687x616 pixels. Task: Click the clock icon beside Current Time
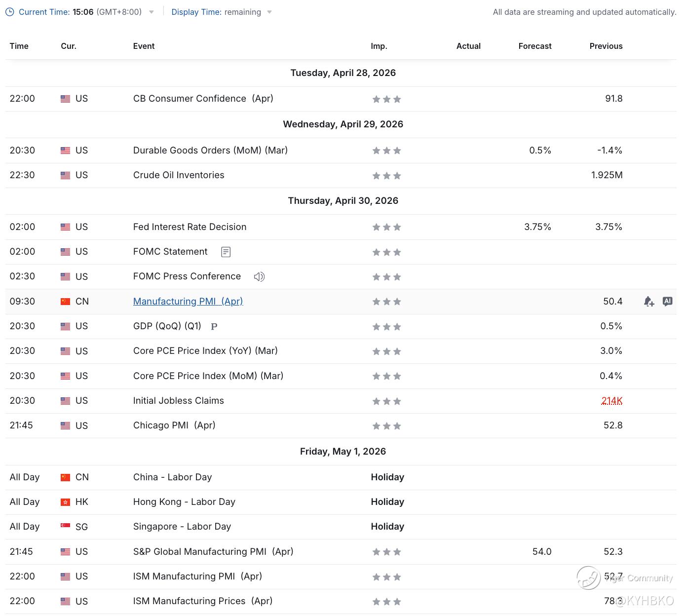coord(9,12)
